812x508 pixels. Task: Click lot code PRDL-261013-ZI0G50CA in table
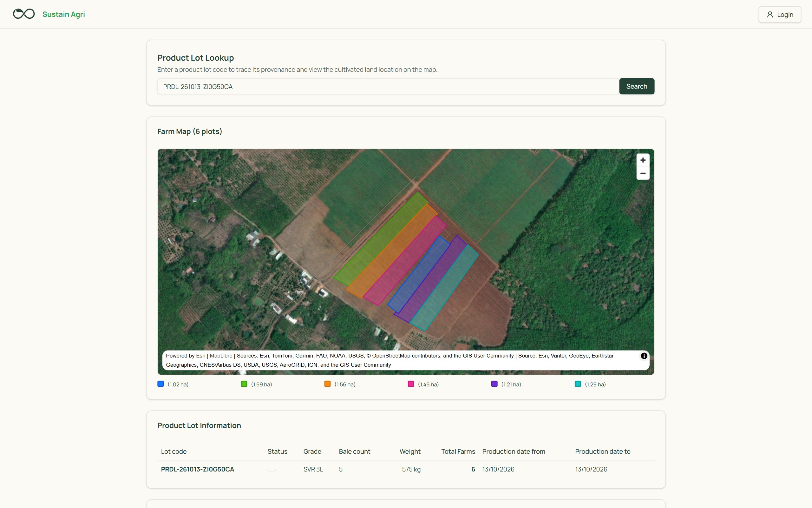pos(197,469)
